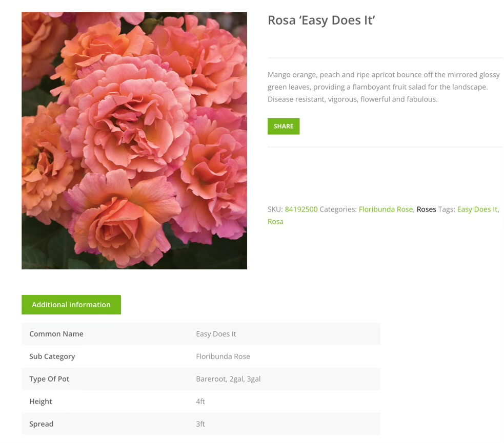Viewport: 504px width, 443px height.
Task: Select the 3ft spread value
Action: coord(200,424)
